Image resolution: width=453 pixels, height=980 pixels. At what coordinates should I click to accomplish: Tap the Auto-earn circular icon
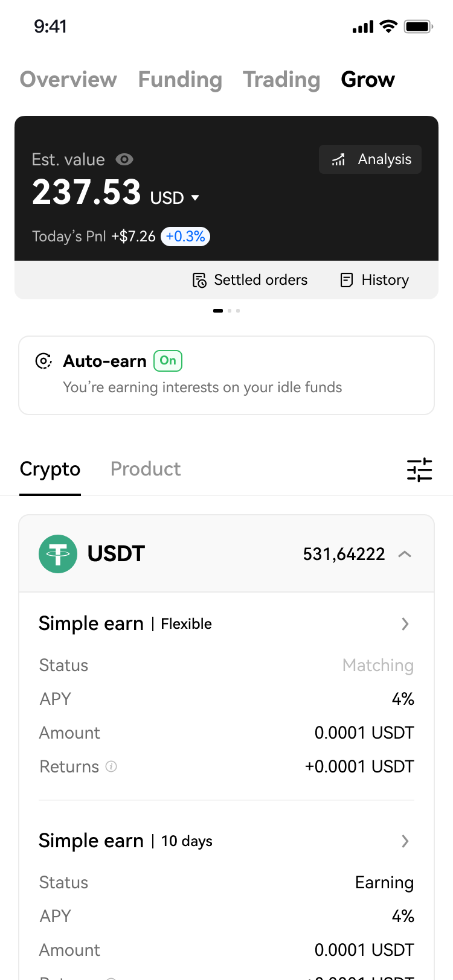tap(43, 361)
